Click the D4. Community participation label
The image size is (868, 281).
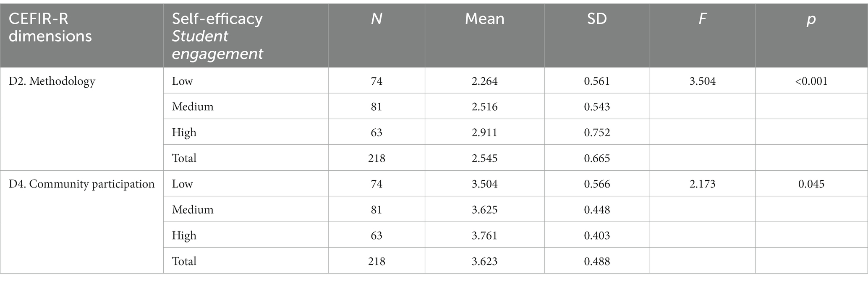pos(82,184)
